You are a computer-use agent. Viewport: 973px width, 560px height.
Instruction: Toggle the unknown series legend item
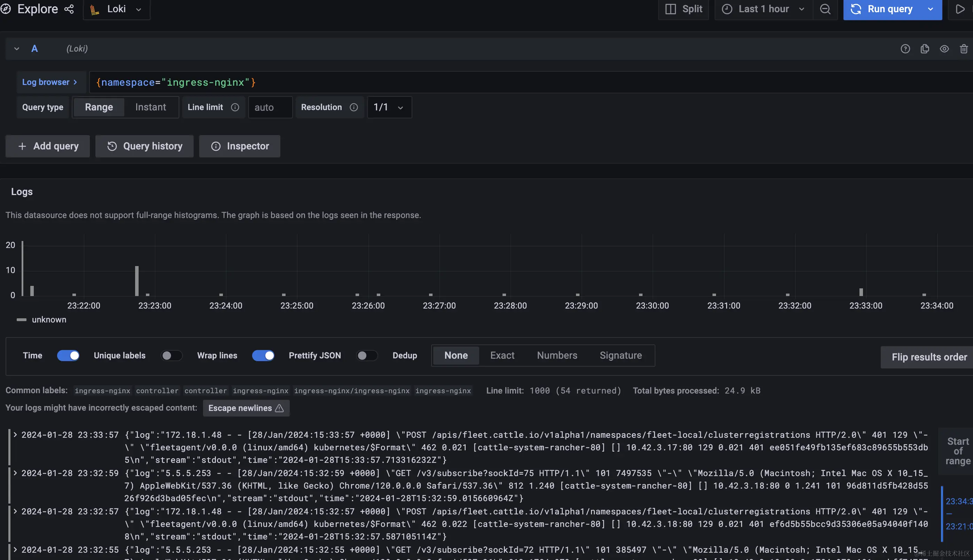tap(41, 320)
